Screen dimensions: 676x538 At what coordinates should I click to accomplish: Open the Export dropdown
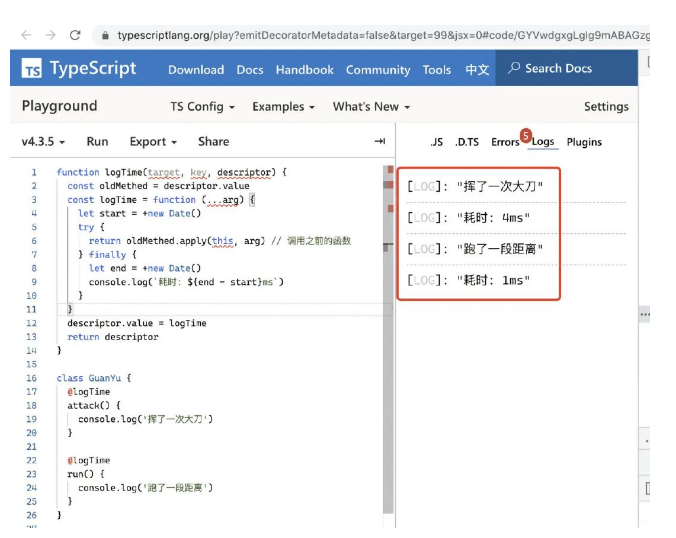click(x=153, y=142)
